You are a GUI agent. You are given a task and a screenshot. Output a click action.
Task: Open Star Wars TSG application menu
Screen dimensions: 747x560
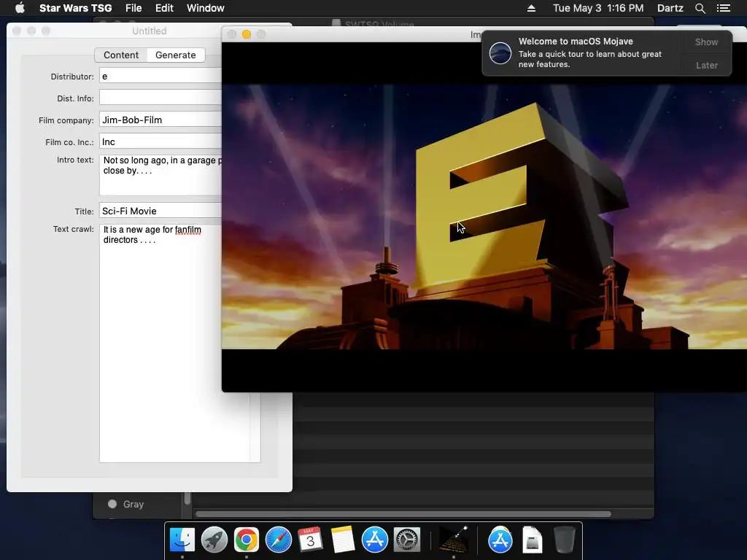click(75, 8)
